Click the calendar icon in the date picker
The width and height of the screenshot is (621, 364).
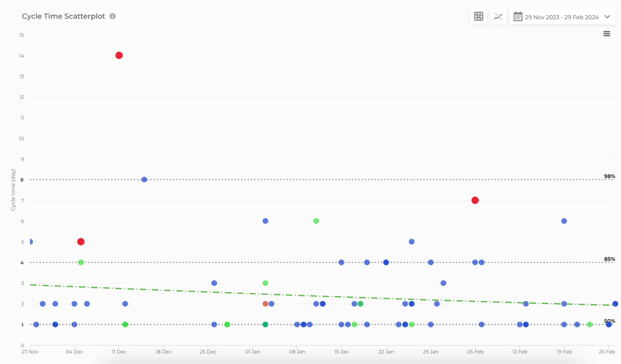click(x=518, y=17)
